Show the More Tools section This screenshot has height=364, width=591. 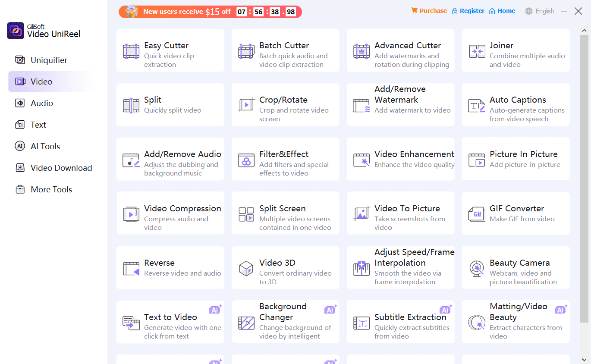tap(51, 189)
